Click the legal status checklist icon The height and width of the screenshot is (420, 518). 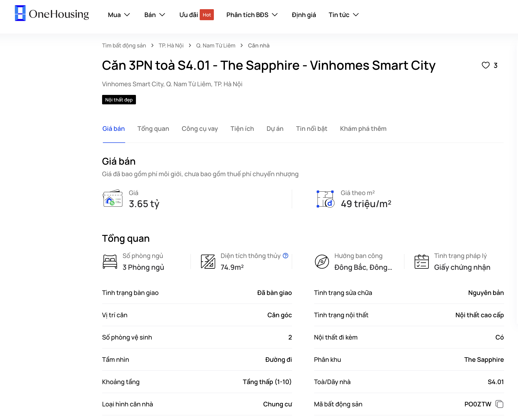point(421,262)
